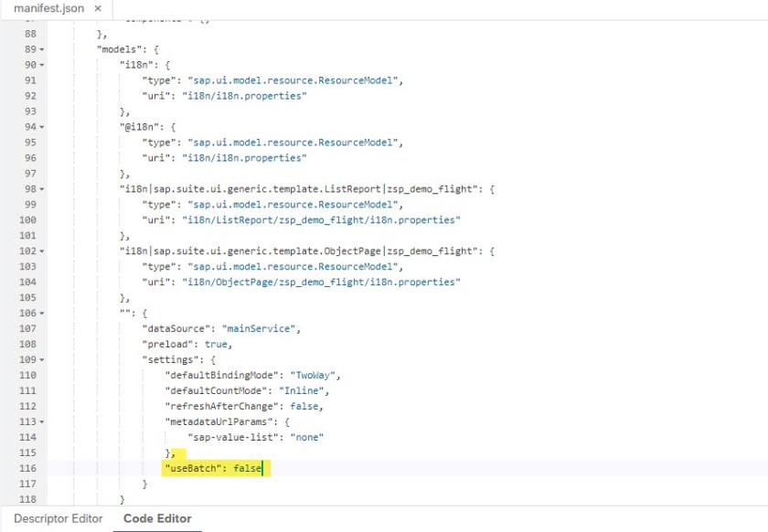This screenshot has height=532, width=768.
Task: Click "i18n/i18n.properties" uri on line 96
Action: coord(244,158)
